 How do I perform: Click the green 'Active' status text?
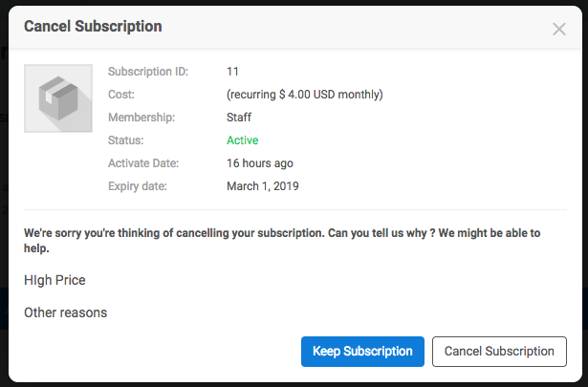point(243,140)
